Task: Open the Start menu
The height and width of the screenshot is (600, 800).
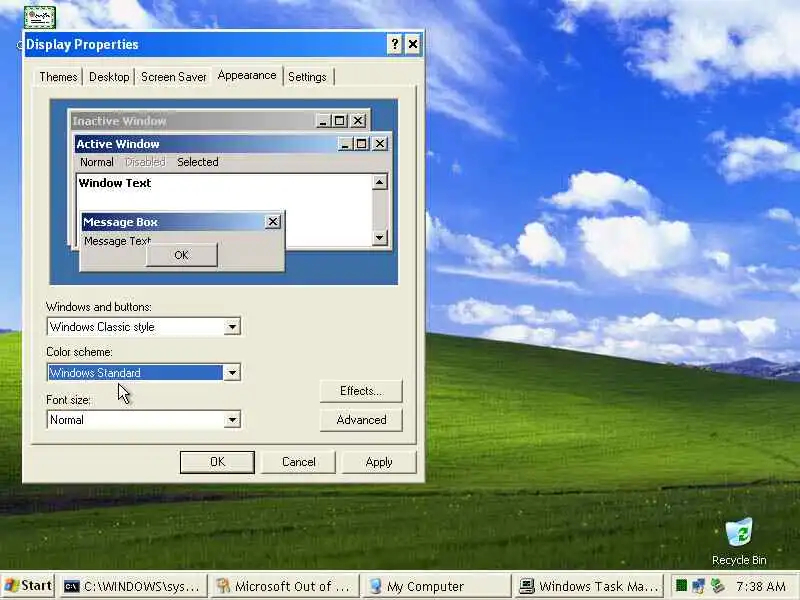Action: point(28,586)
